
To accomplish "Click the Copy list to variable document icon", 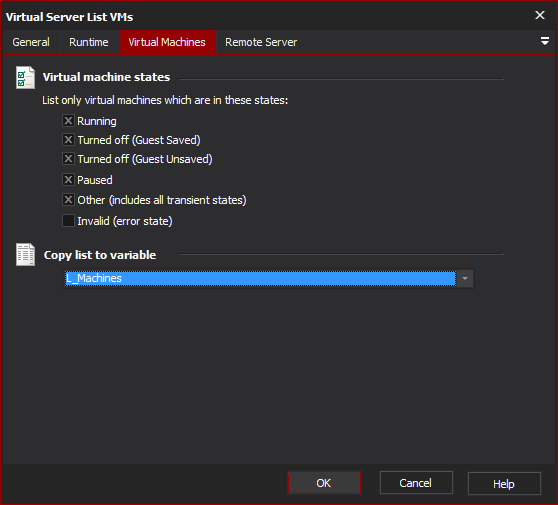I will (x=25, y=254).
